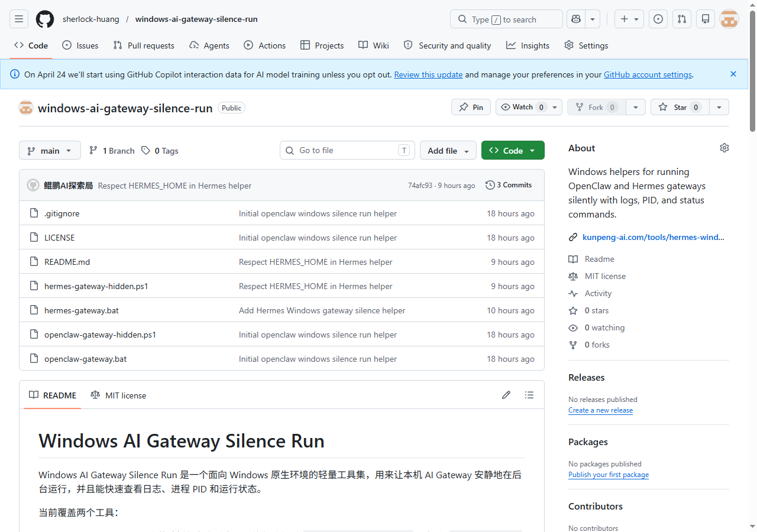Open the Actions tab
The image size is (757, 532).
(265, 46)
